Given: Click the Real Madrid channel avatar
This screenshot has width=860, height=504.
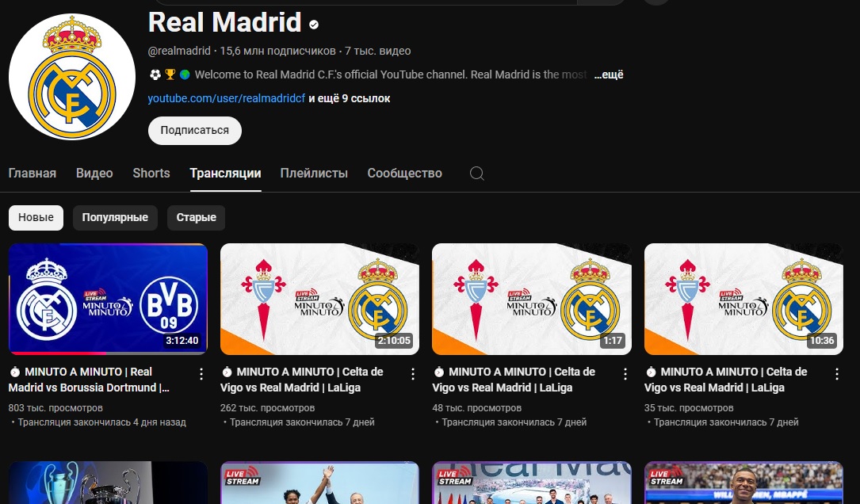Looking at the screenshot, I should tap(72, 77).
